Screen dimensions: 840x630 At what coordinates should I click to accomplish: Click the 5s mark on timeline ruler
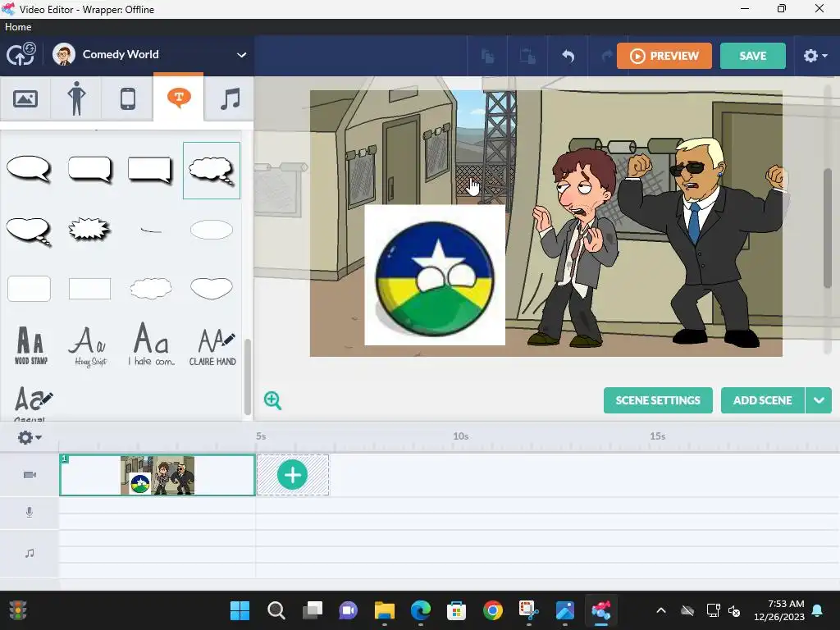pyautogui.click(x=261, y=436)
